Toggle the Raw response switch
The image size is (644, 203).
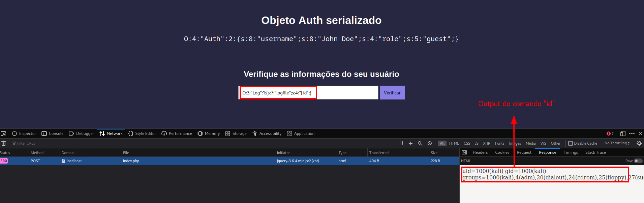tap(638, 161)
